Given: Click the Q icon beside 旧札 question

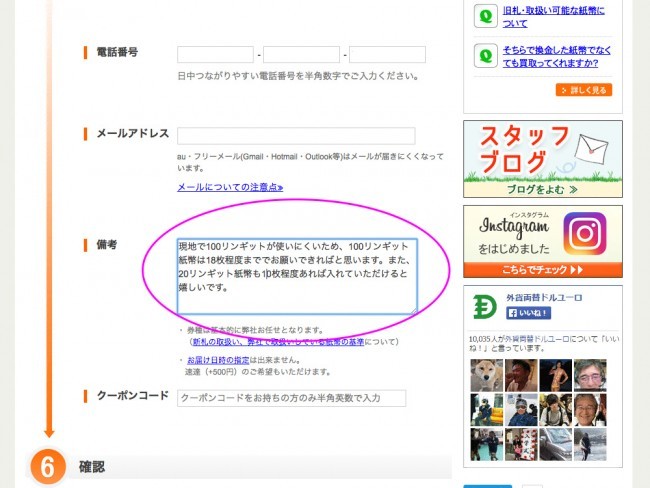Looking at the screenshot, I should pyautogui.click(x=486, y=16).
